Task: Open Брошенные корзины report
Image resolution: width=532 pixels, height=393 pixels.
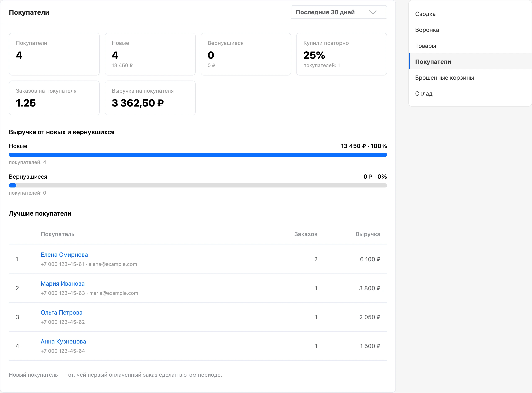Action: click(x=444, y=78)
